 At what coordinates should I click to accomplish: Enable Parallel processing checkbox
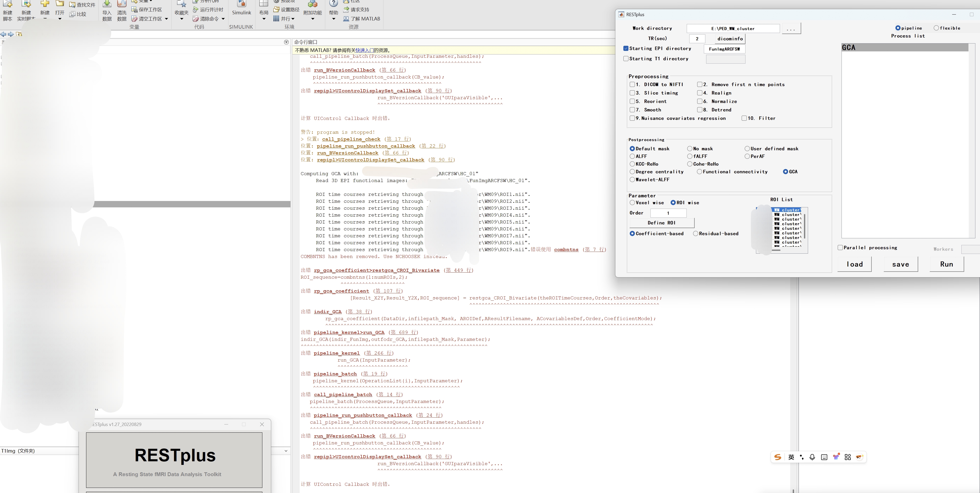coord(840,248)
